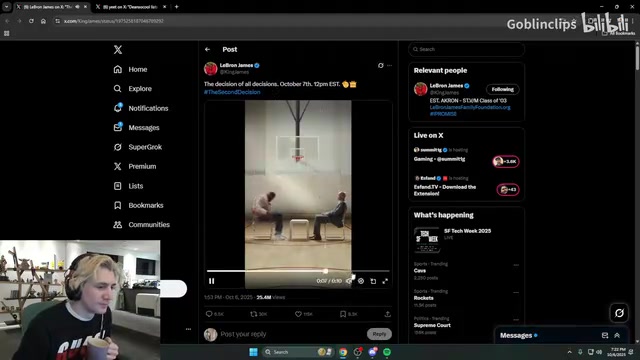The height and width of the screenshot is (360, 640).
Task: Click the X logo in sidebar
Action: tap(118, 50)
